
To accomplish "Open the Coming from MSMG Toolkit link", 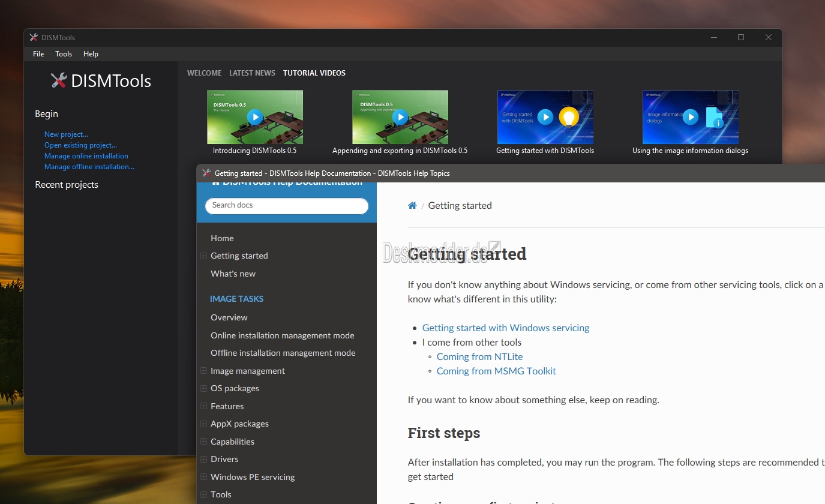I will pos(496,371).
